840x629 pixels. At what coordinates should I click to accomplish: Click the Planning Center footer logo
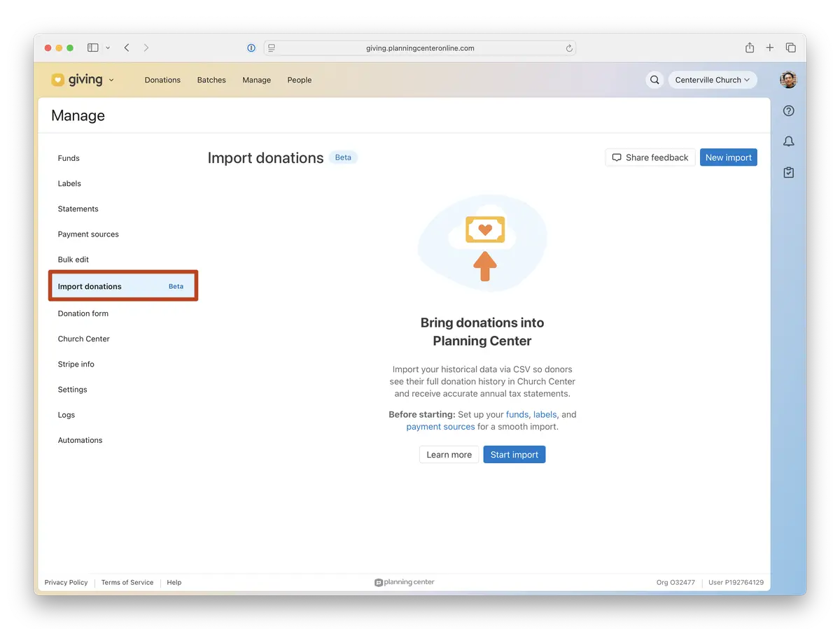[x=405, y=582]
